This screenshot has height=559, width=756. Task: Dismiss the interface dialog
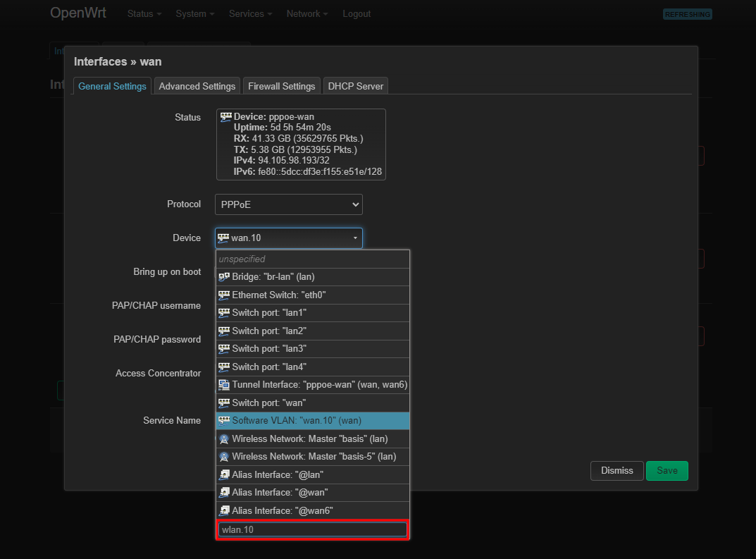[x=616, y=471]
